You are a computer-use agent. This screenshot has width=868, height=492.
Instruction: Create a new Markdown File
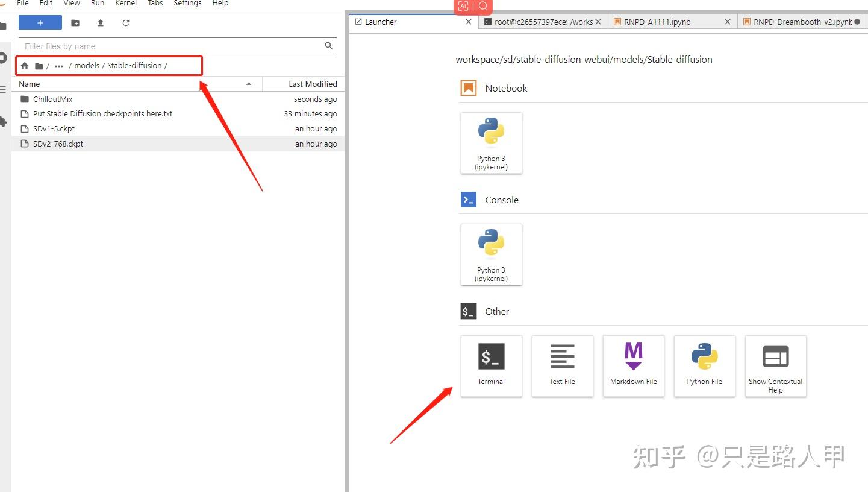pos(634,366)
